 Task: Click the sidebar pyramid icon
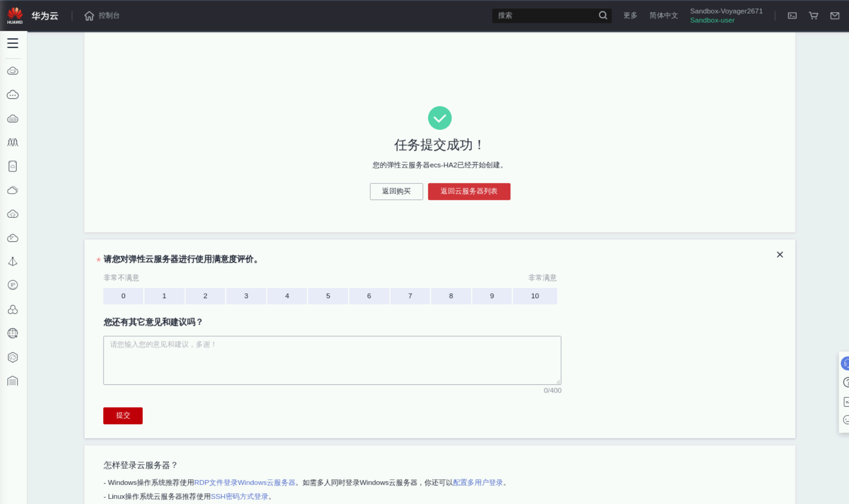pyautogui.click(x=13, y=262)
